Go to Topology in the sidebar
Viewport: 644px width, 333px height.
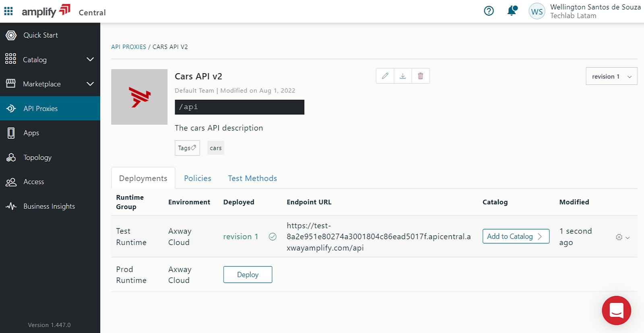[x=37, y=157]
